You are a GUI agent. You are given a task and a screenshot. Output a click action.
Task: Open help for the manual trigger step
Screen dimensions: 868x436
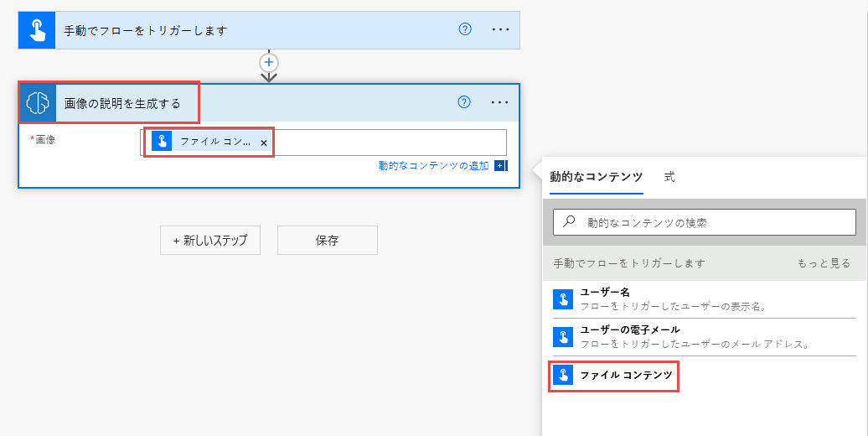click(x=465, y=29)
